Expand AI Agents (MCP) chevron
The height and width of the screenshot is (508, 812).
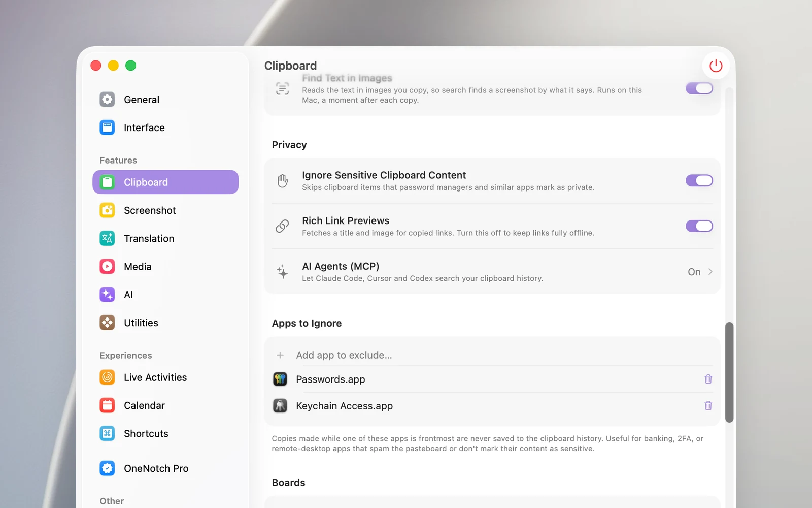[x=710, y=272]
